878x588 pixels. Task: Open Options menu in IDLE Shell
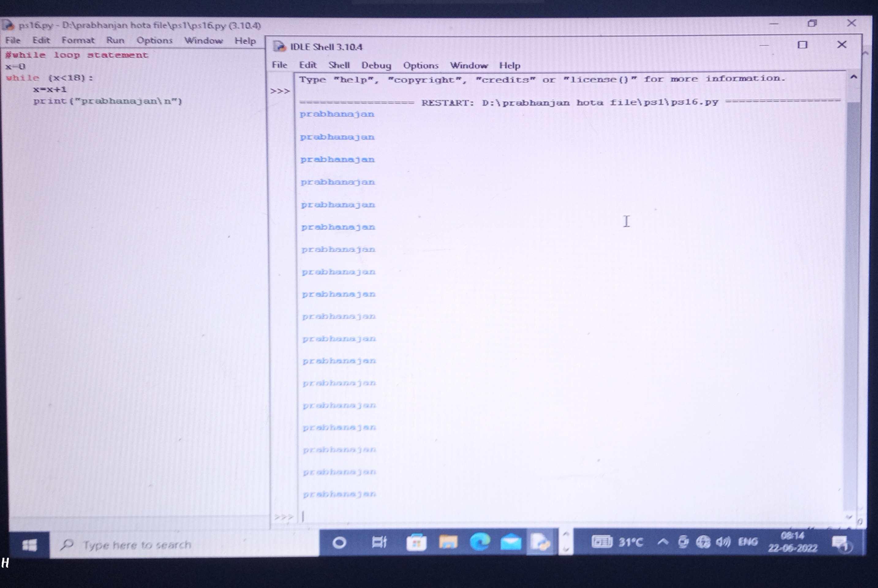(421, 65)
